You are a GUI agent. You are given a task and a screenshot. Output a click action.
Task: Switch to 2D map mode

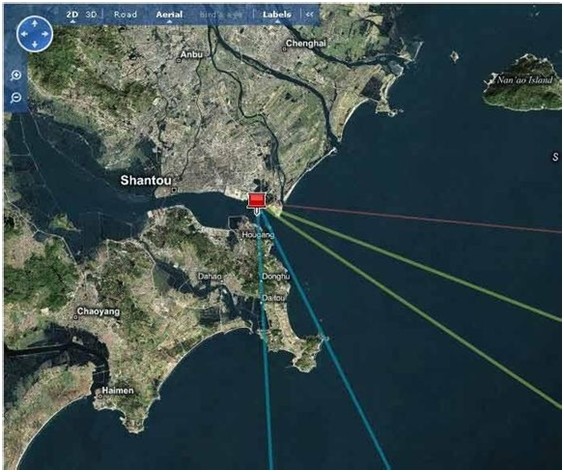(72, 14)
